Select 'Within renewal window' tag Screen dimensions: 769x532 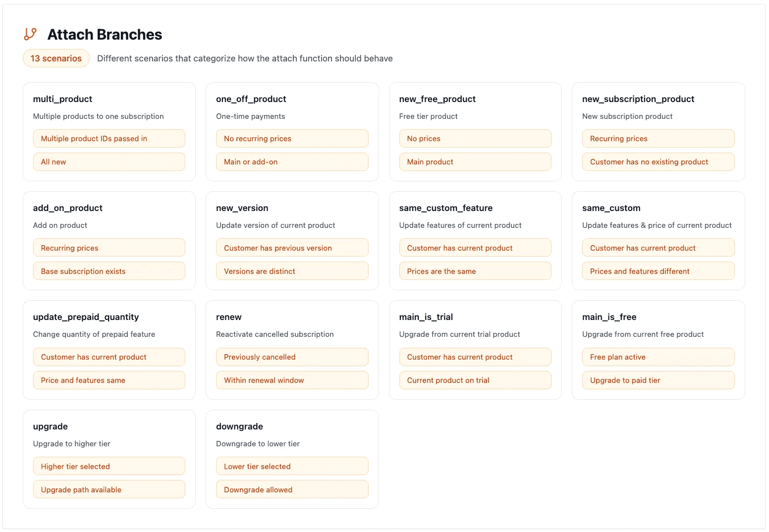[292, 380]
